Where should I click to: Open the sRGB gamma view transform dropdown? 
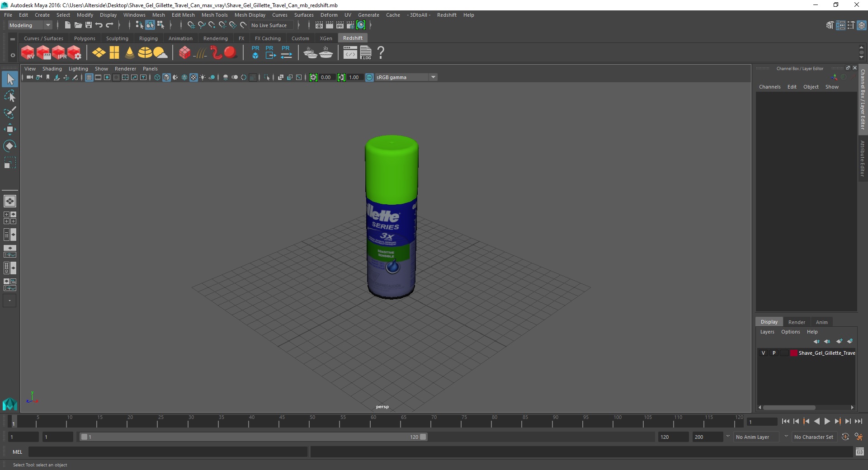click(406, 77)
